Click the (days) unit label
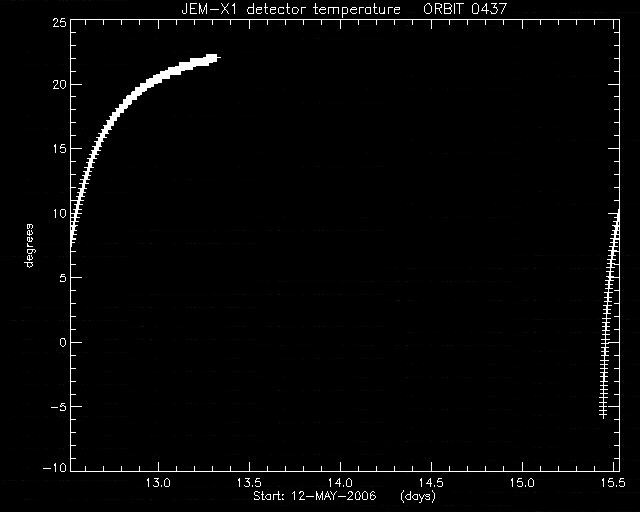The width and height of the screenshot is (640, 512). click(x=418, y=496)
